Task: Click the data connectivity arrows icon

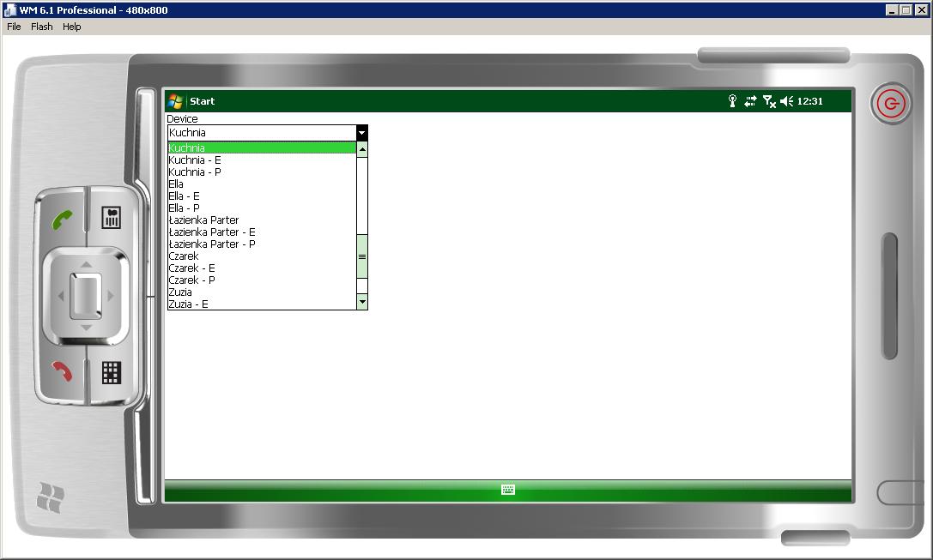Action: click(x=750, y=101)
